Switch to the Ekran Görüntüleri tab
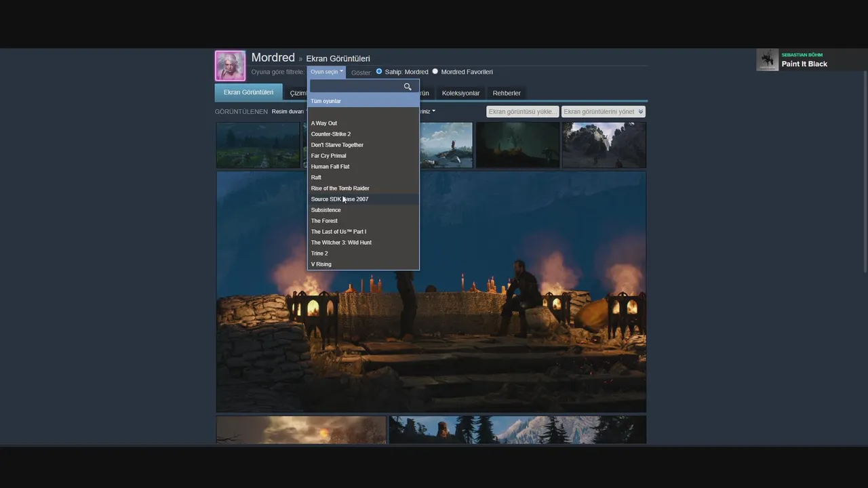This screenshot has width=868, height=488. [x=248, y=92]
